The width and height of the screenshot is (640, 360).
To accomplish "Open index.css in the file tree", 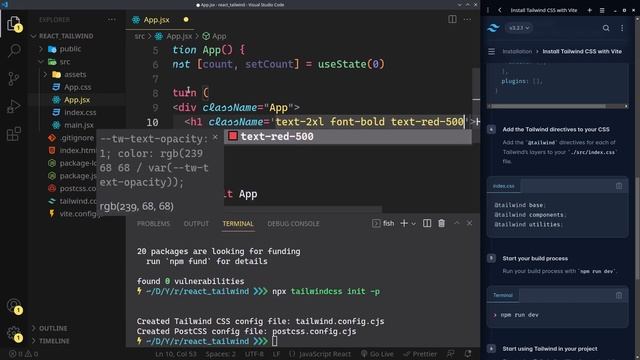I will [x=80, y=112].
